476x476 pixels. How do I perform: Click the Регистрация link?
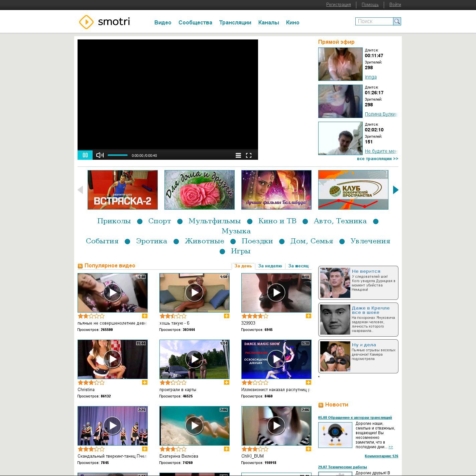point(338,5)
